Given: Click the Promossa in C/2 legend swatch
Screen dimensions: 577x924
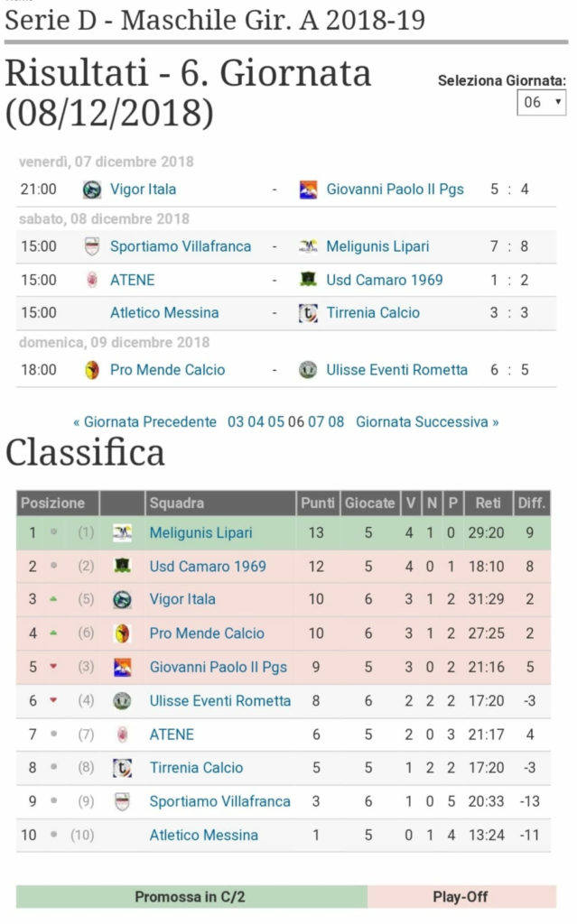Looking at the screenshot, I should [191, 896].
